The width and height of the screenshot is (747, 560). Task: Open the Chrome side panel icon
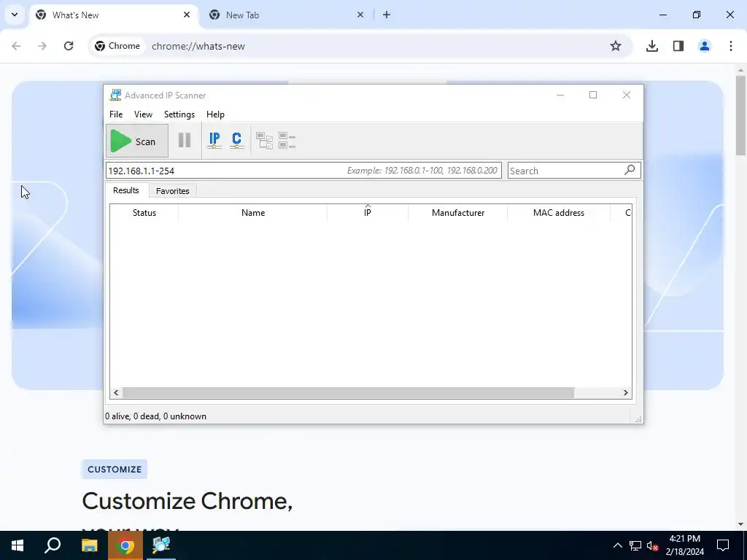[678, 46]
